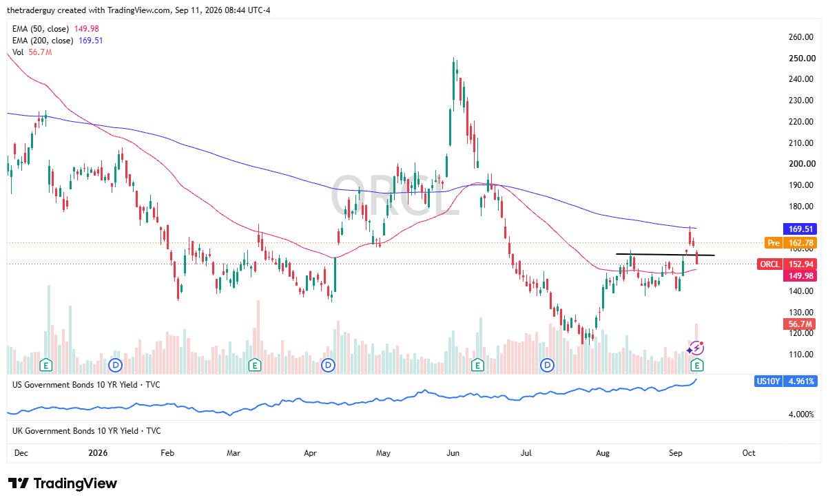Open the dividend D marker in April

pos(328,364)
